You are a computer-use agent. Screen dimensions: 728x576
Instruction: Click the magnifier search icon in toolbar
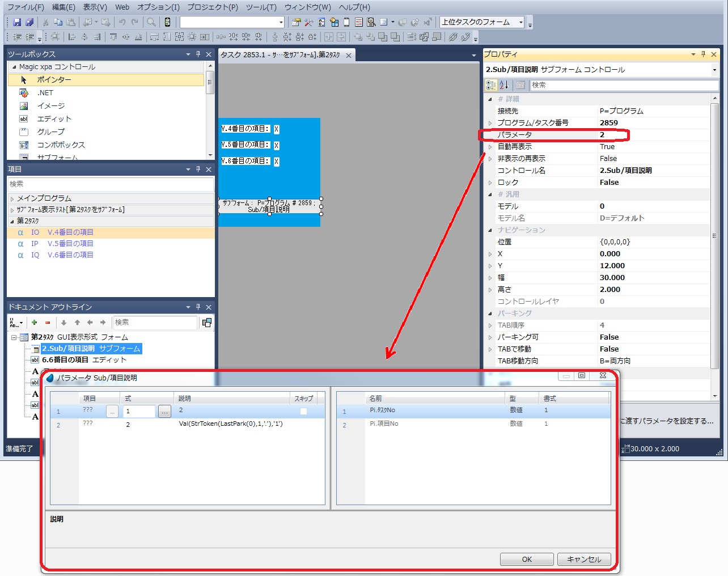(151, 22)
